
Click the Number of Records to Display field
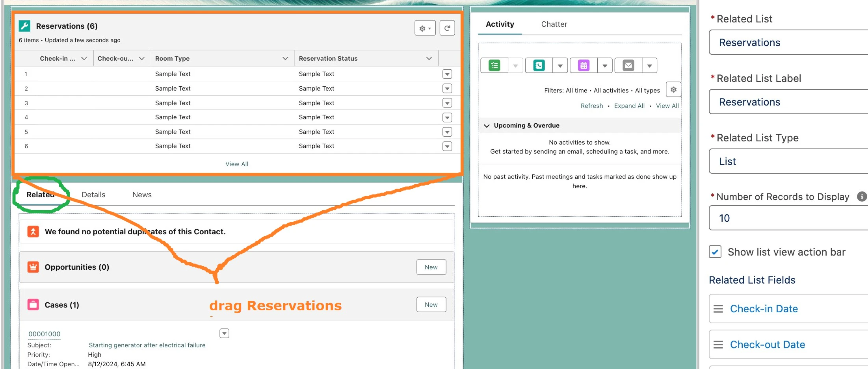click(788, 218)
